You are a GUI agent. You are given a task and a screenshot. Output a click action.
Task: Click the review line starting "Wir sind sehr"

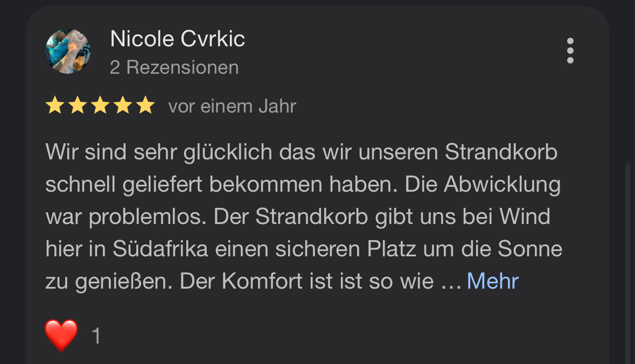[301, 152]
